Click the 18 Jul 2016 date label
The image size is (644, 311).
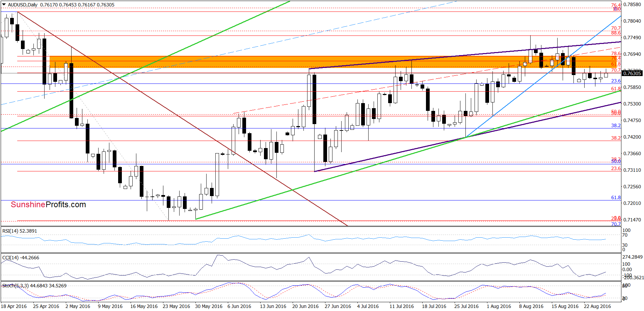tap(434, 306)
